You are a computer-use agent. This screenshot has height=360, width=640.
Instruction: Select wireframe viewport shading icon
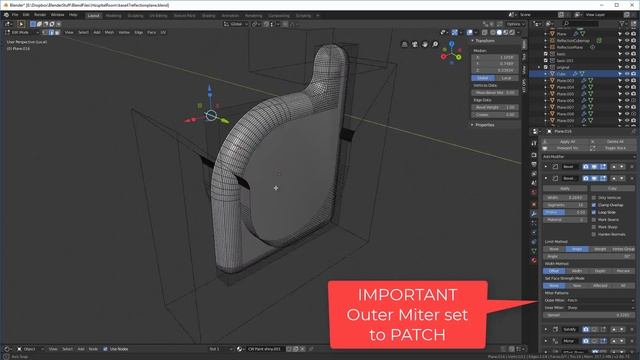tap(493, 32)
